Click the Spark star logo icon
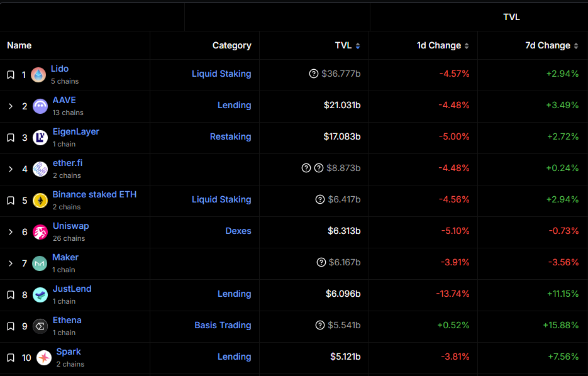The image size is (588, 376). coord(44,358)
